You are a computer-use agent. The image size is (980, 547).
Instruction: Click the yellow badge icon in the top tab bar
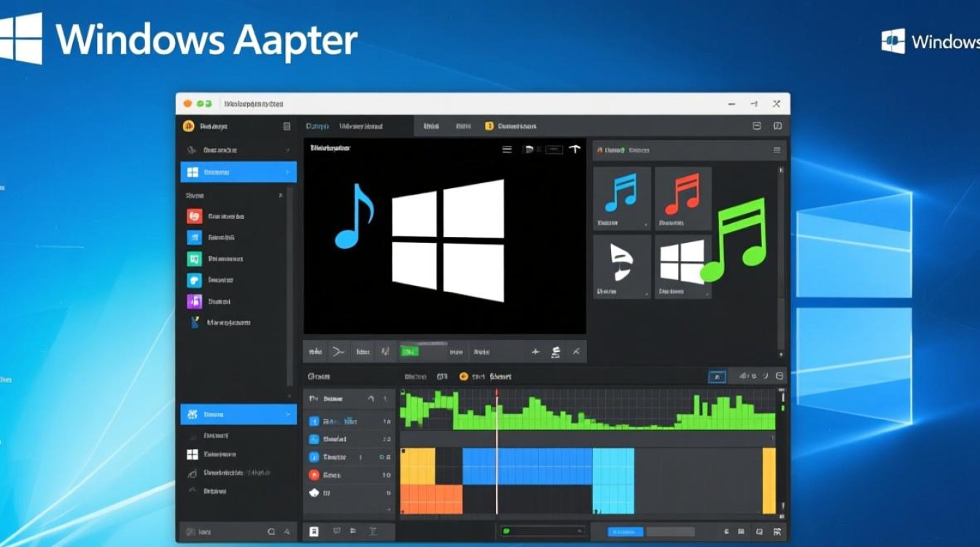point(489,126)
